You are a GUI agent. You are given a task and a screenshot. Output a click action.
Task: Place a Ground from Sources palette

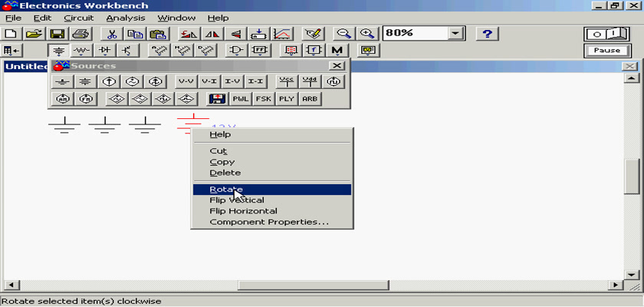tap(62, 82)
